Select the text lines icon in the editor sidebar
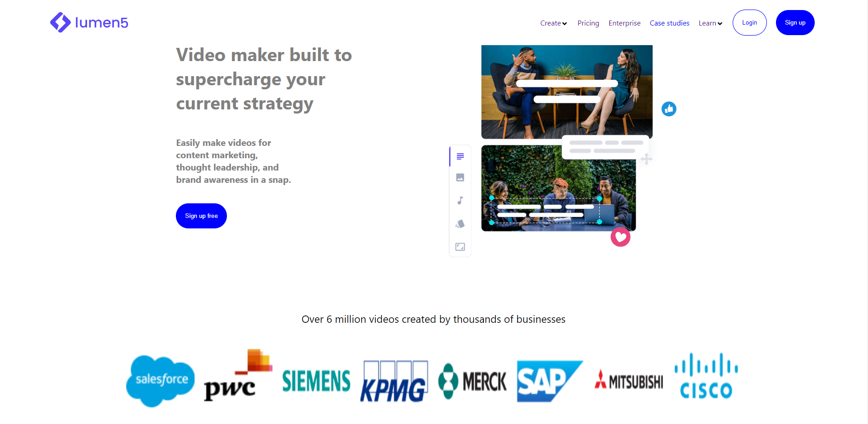868x424 pixels. (460, 156)
